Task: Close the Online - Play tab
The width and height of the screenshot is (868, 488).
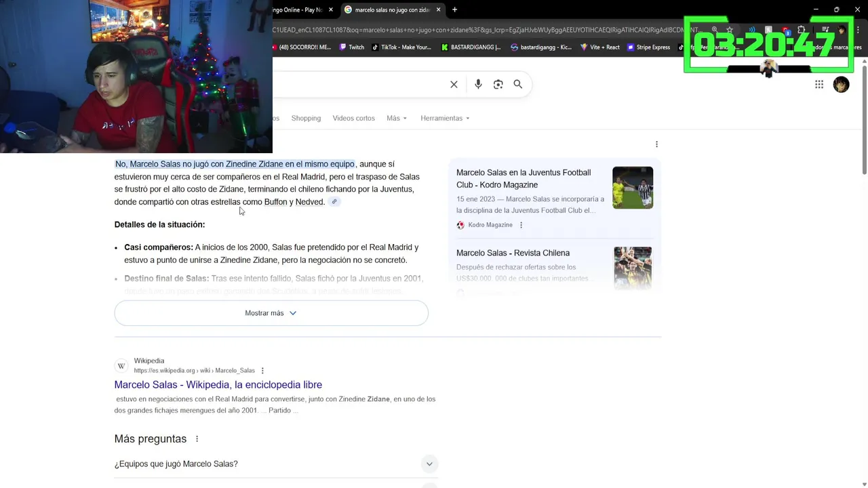Action: 331,9
